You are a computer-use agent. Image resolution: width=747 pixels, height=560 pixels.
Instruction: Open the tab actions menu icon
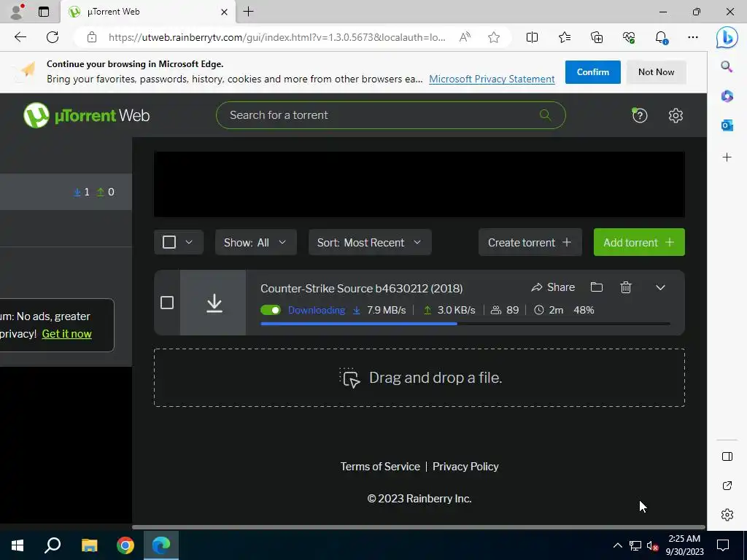click(x=44, y=12)
